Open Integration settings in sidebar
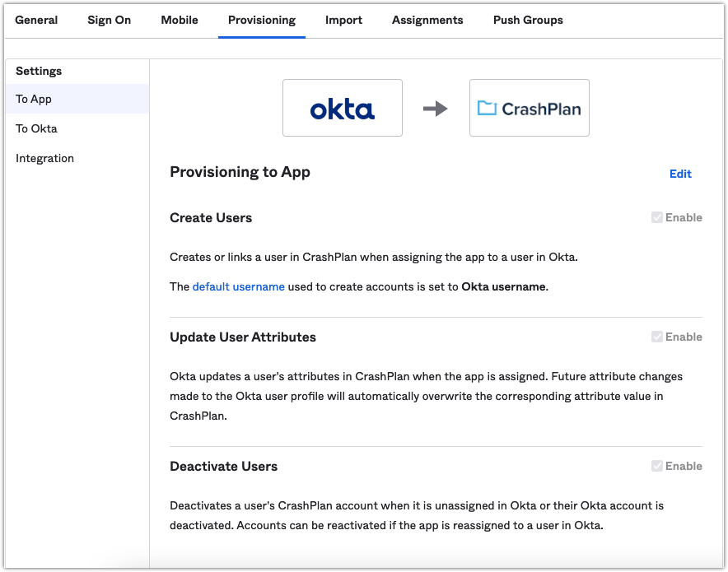This screenshot has height=572, width=728. coord(77,158)
